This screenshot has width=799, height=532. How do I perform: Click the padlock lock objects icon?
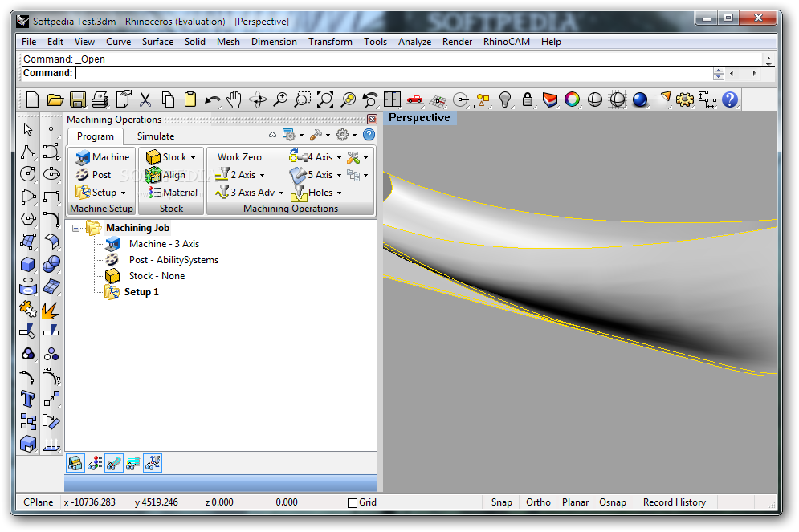coord(528,99)
